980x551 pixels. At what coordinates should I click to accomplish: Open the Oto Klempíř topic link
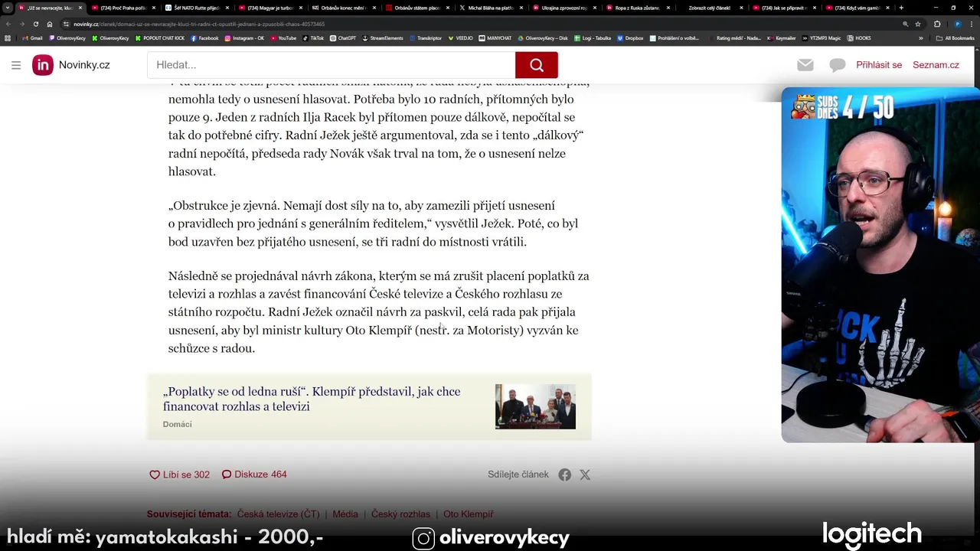(469, 514)
